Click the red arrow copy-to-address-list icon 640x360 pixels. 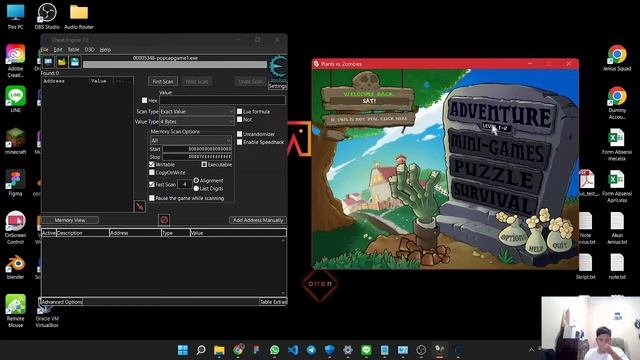pos(140,206)
